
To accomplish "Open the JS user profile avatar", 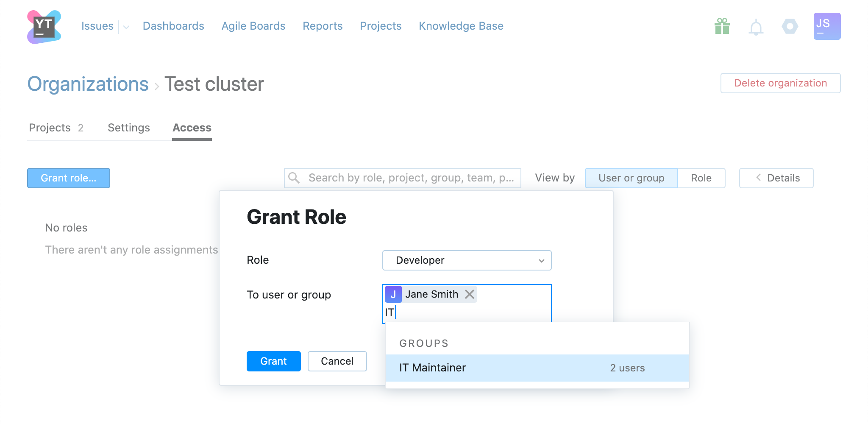I will pyautogui.click(x=827, y=26).
